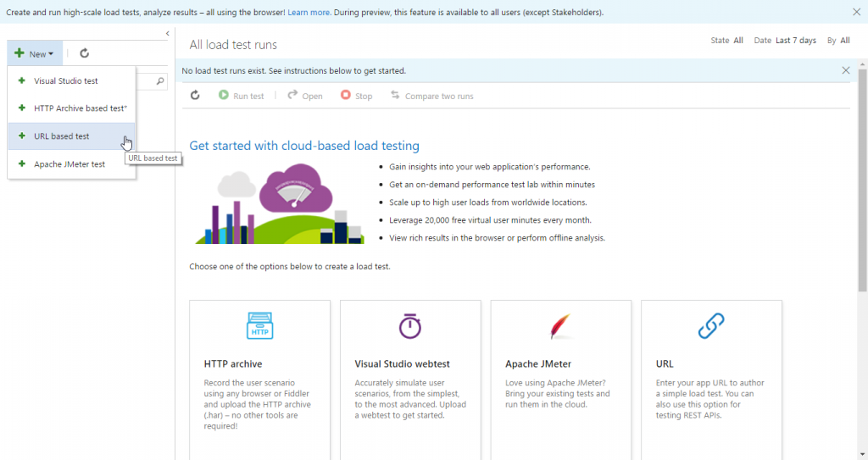This screenshot has width=868, height=460.
Task: Select the HTTP archive card title
Action: click(x=233, y=363)
